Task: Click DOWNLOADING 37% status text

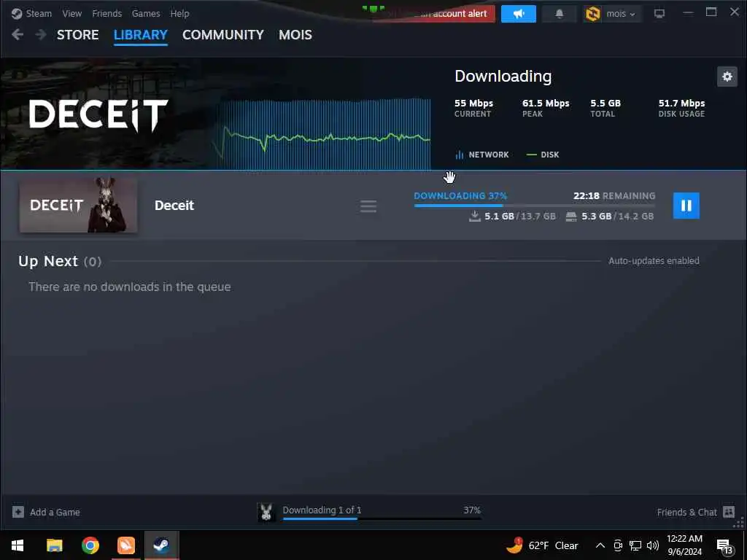Action: (460, 195)
